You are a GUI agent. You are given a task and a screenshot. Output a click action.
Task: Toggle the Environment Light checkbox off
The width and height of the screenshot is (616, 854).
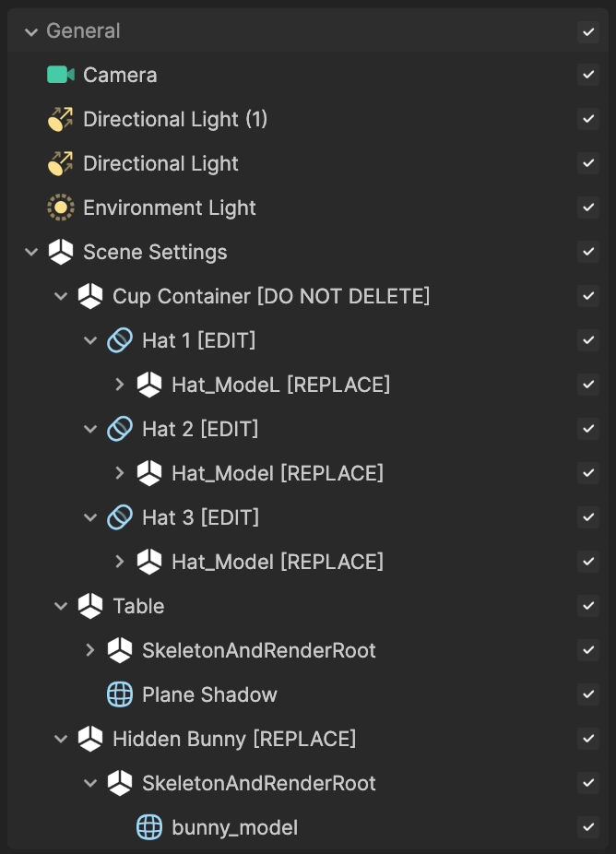[x=588, y=208]
